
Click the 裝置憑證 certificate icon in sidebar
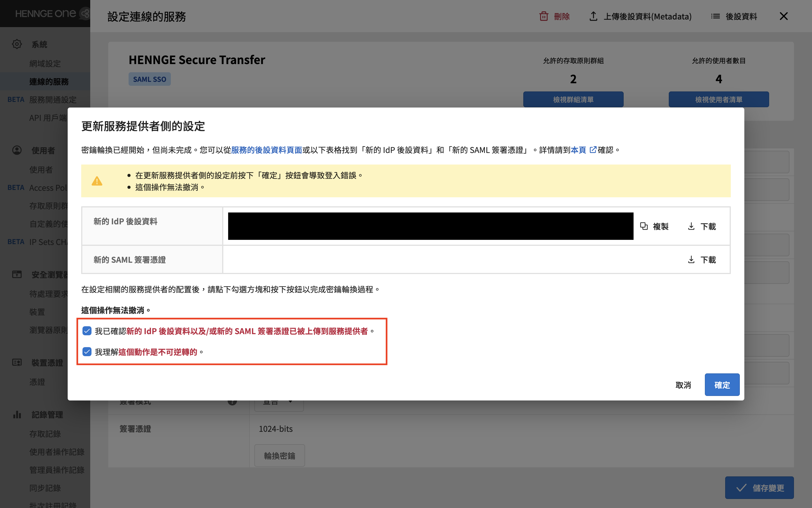point(17,363)
